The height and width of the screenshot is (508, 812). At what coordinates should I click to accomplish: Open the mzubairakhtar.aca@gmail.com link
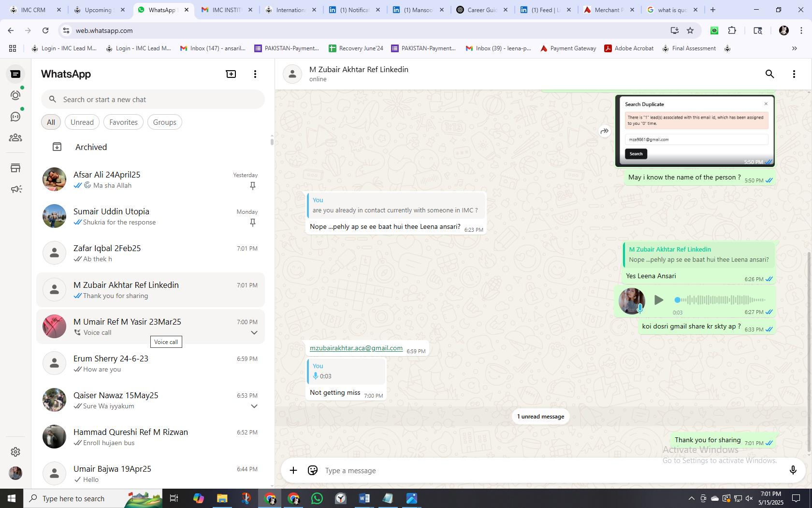pyautogui.click(x=356, y=348)
